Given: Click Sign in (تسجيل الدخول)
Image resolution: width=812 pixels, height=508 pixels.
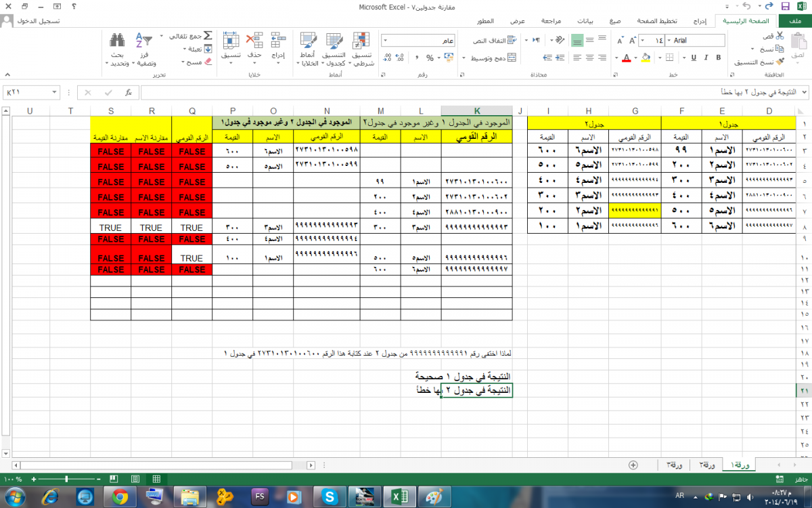Looking at the screenshot, I should pos(37,21).
